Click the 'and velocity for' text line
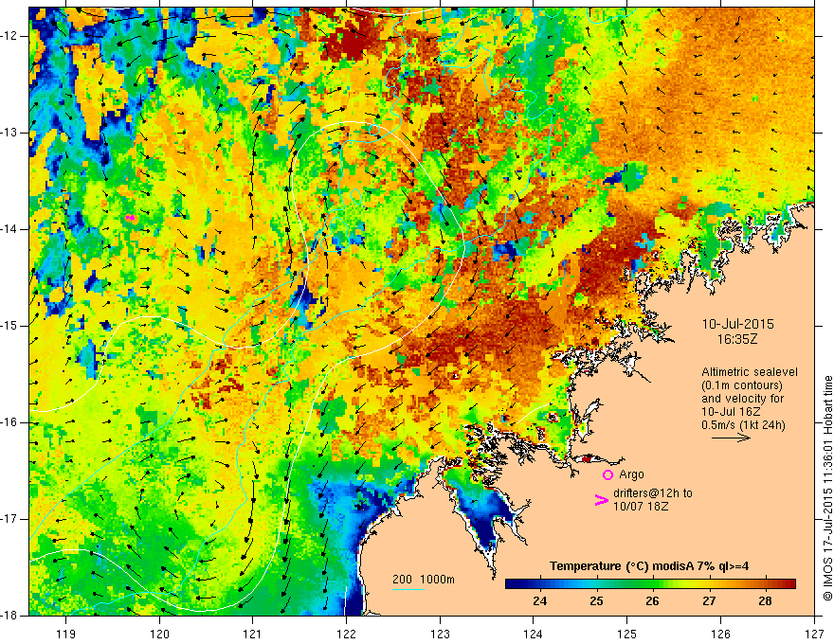 [742, 399]
